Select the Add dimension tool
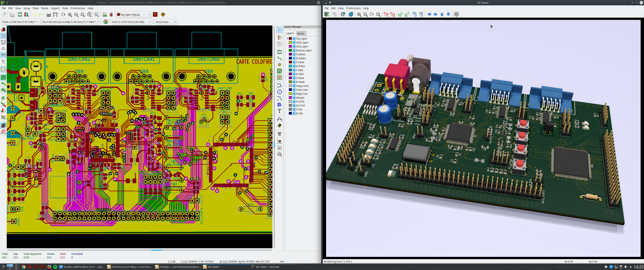 point(279,119)
